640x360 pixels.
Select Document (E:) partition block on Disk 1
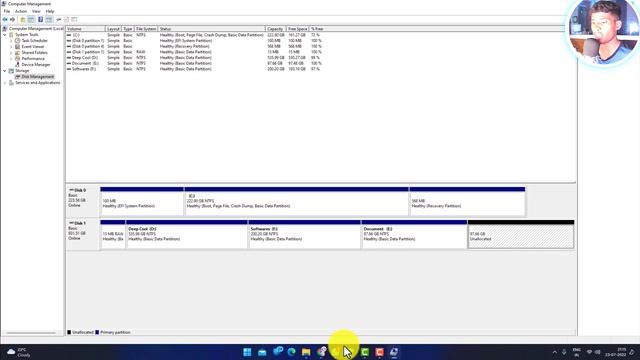414,234
